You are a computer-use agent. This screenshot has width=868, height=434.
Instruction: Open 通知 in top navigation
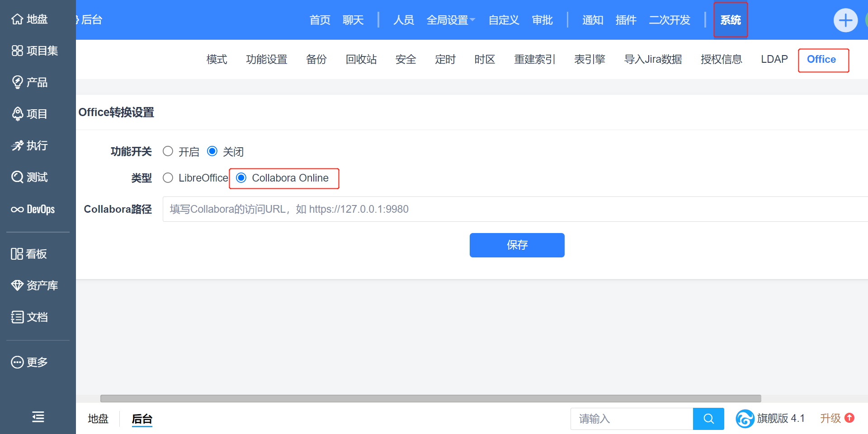pos(593,20)
